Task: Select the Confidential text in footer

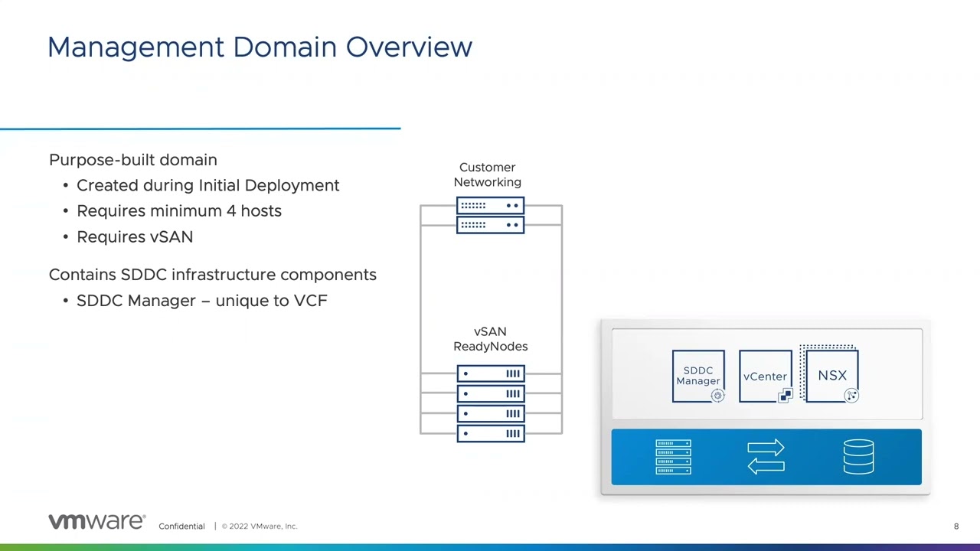Action: point(181,526)
